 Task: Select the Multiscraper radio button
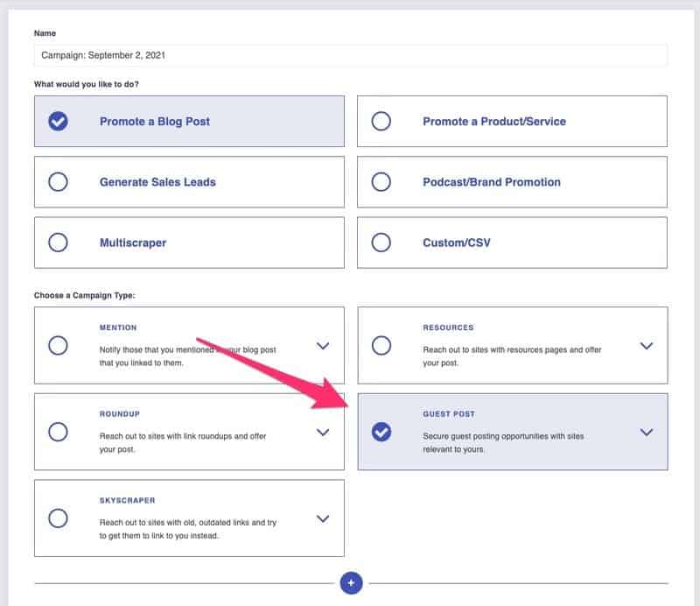(59, 243)
